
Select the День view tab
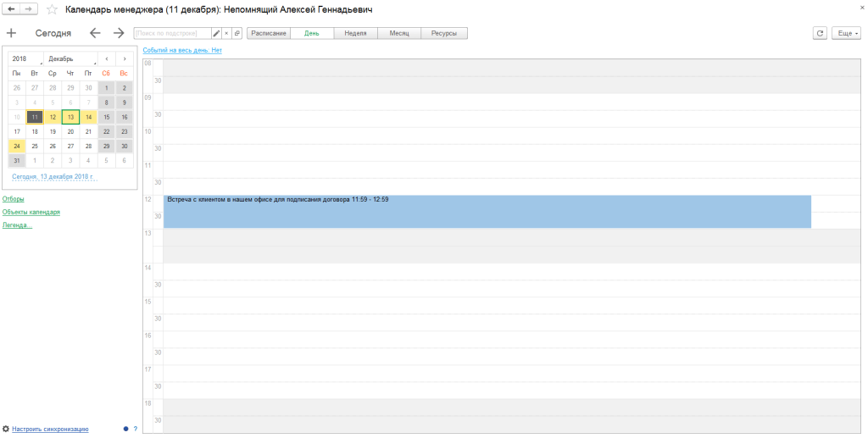(311, 33)
